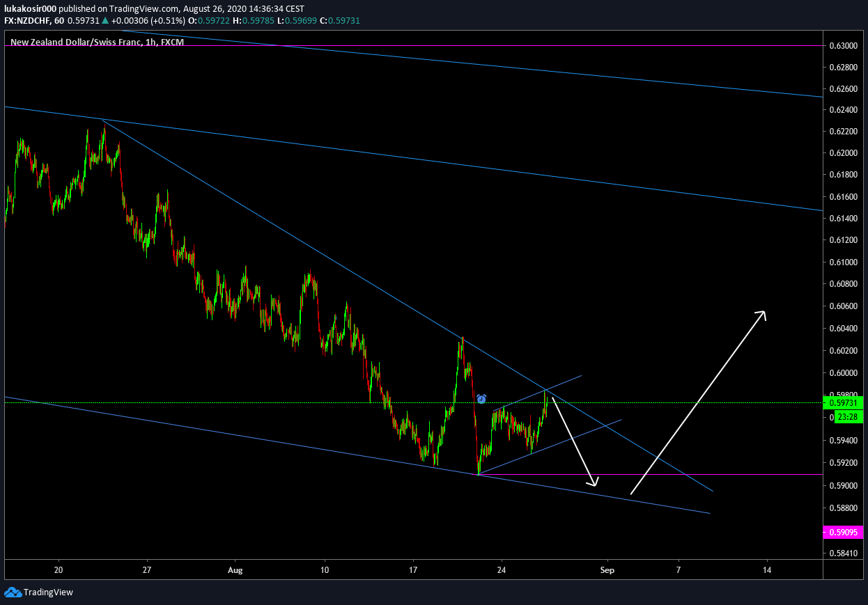Click the 0.63000 price axis label
Screen dimensions: 868x605
point(843,46)
